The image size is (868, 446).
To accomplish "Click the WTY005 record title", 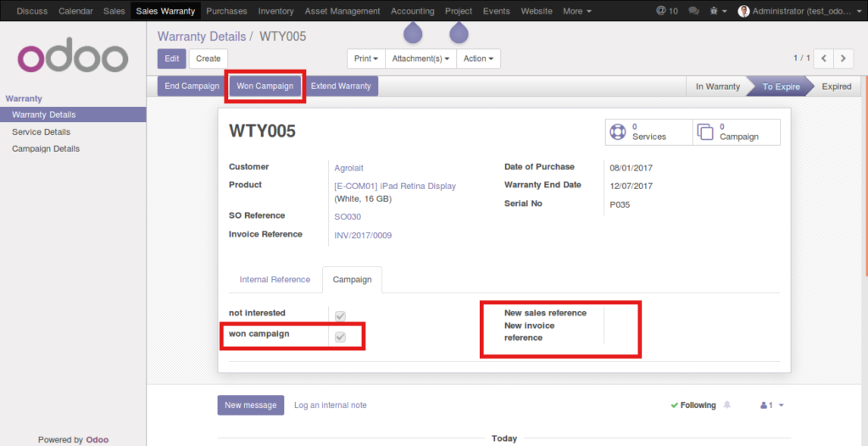I will click(263, 131).
